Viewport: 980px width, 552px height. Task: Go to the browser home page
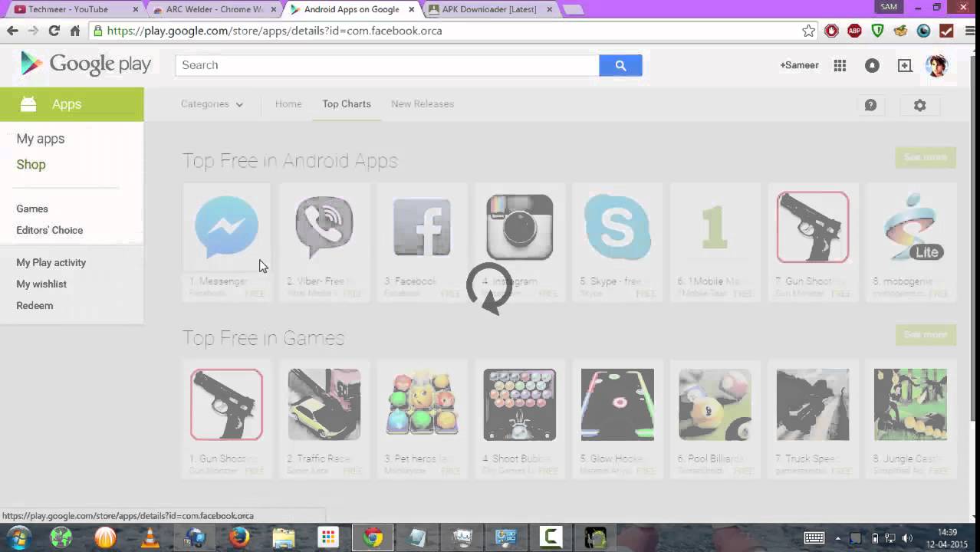coord(74,31)
